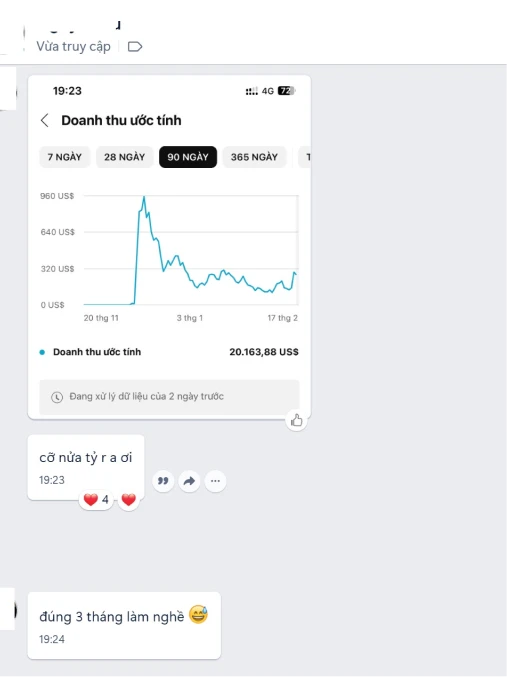Click the back chevron beside Doanh thu ước tính
The image size is (507, 677).
44,120
